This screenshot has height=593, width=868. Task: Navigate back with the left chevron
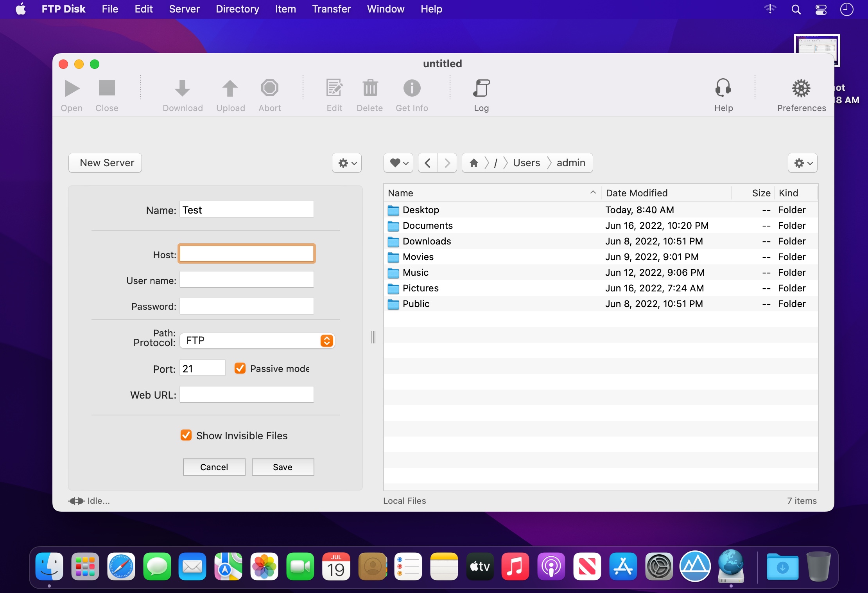[x=428, y=163]
